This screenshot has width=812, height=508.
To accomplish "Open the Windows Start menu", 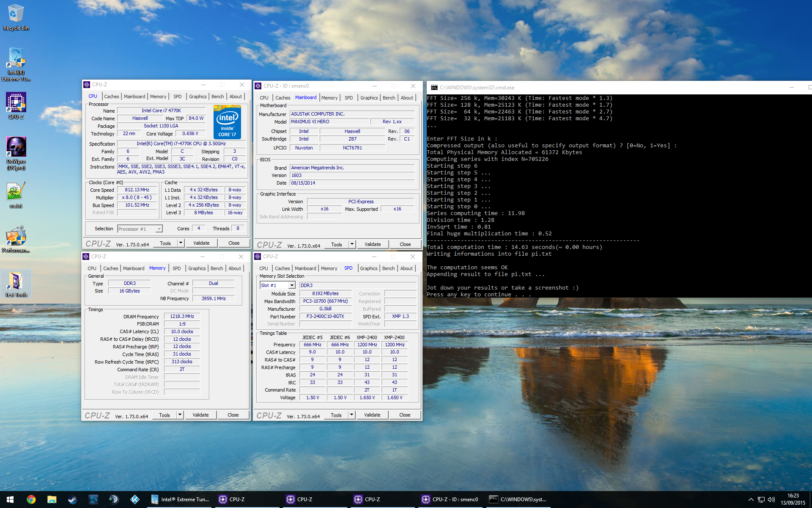I will (10, 500).
